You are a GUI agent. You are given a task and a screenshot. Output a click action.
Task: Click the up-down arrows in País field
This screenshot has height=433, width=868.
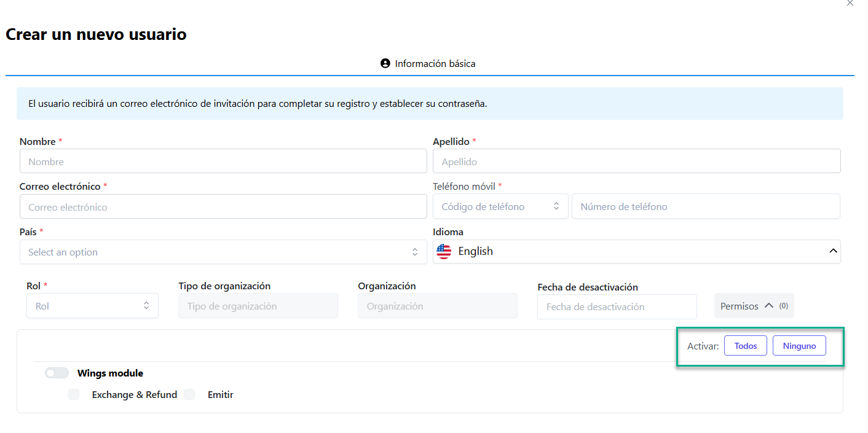[415, 252]
